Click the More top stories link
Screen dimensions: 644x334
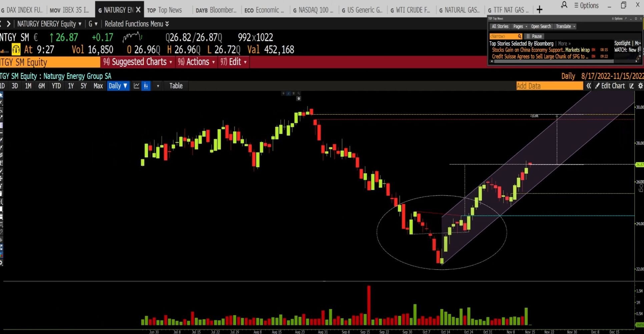[x=564, y=43]
